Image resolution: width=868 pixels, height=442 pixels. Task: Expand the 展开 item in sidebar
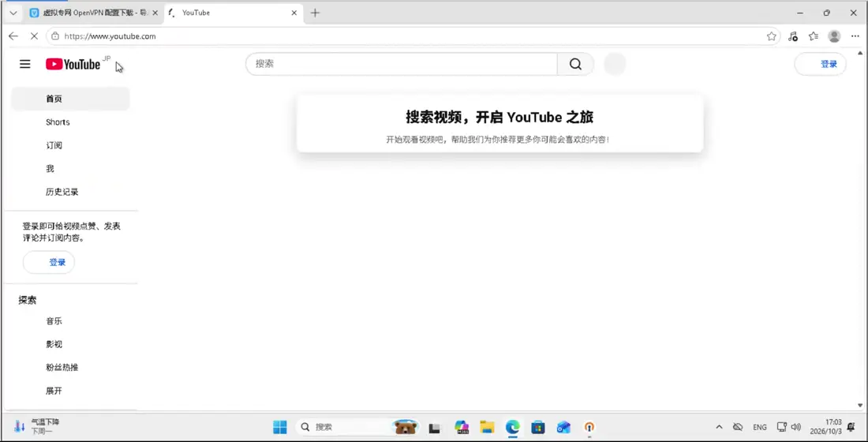point(70,391)
